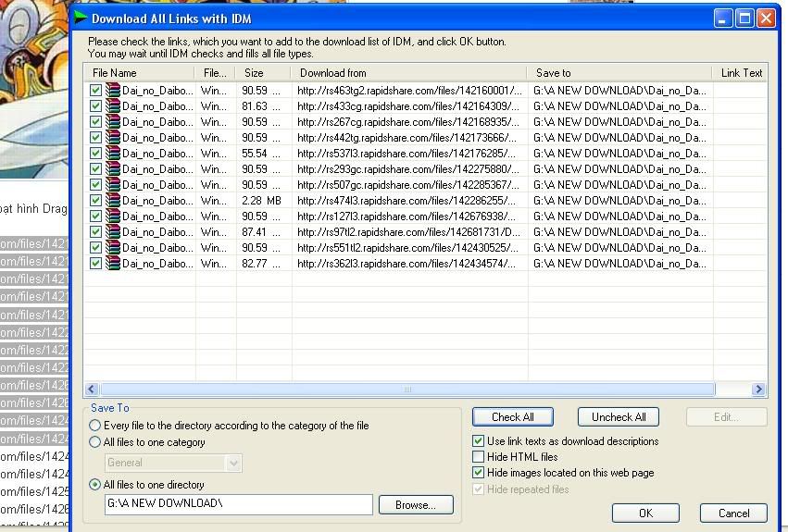This screenshot has width=788, height=532.
Task: Click the scroll right arrow
Action: [758, 389]
